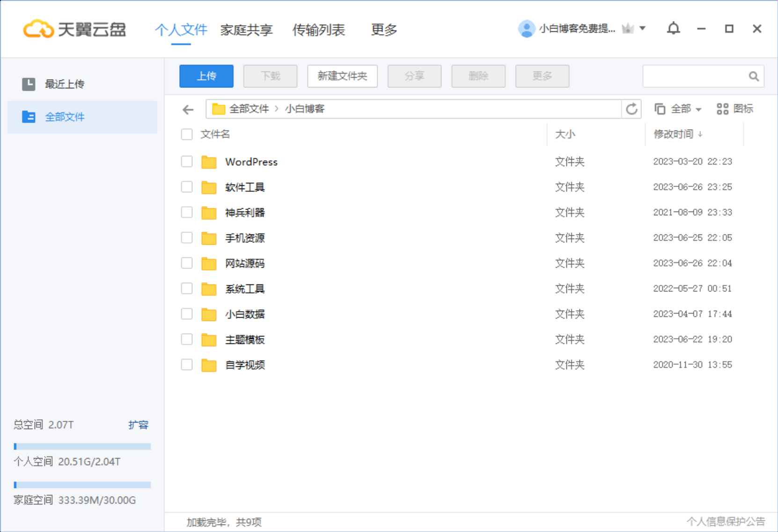The height and width of the screenshot is (532, 778).
Task: Click the 神兵利器 folder icon
Action: pyautogui.click(x=209, y=212)
